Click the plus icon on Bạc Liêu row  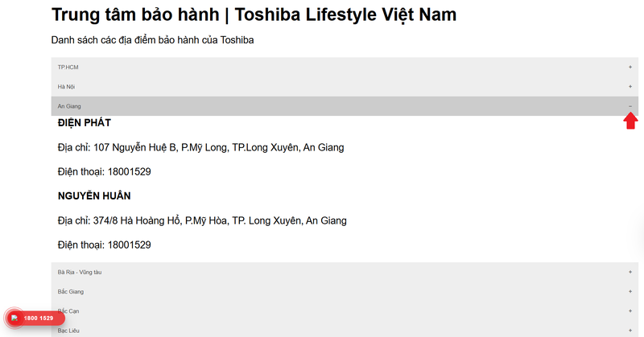point(630,331)
